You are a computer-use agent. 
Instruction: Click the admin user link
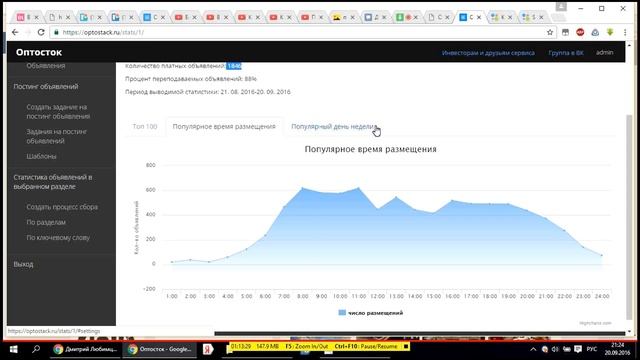point(604,52)
